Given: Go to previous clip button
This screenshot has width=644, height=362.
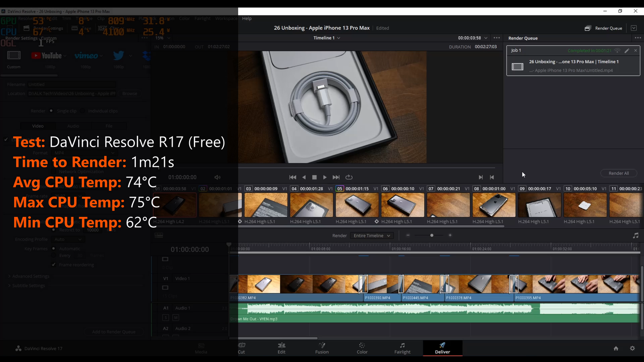Looking at the screenshot, I should click(x=492, y=177).
